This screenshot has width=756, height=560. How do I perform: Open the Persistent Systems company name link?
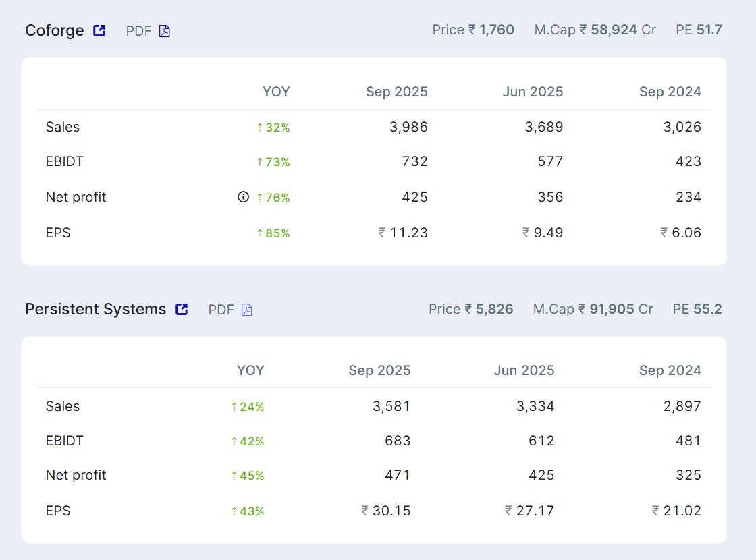[95, 309]
